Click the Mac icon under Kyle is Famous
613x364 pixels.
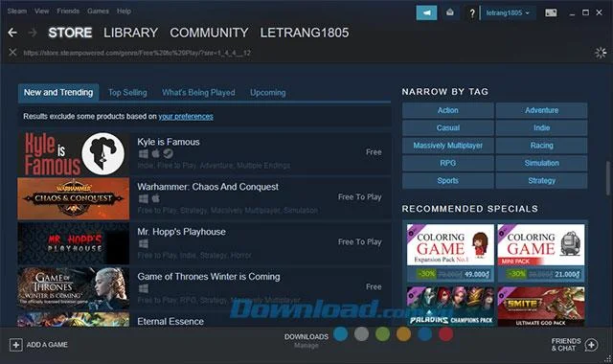[155, 153]
